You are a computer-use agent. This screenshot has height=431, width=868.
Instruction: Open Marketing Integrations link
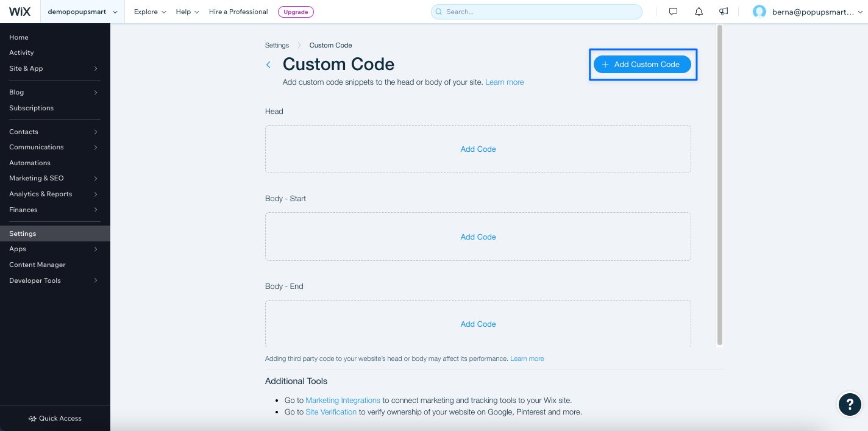pyautogui.click(x=343, y=401)
